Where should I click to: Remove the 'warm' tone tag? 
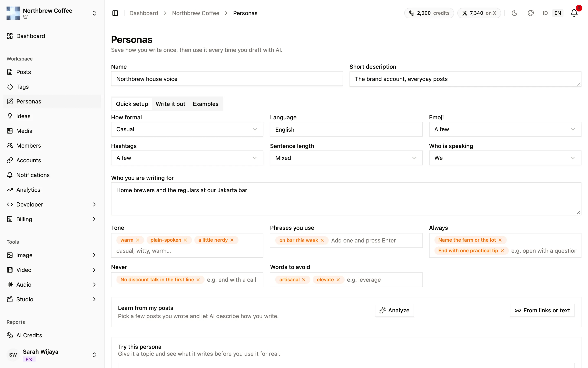coord(138,240)
